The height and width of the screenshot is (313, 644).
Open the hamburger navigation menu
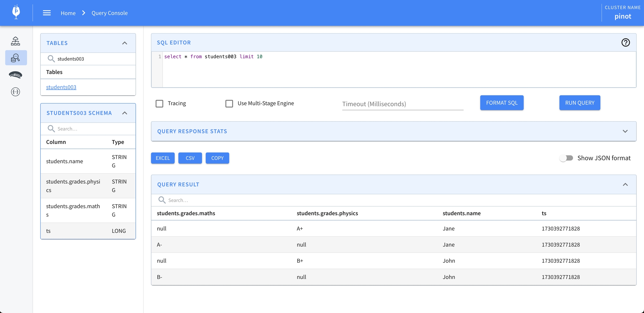click(x=47, y=13)
